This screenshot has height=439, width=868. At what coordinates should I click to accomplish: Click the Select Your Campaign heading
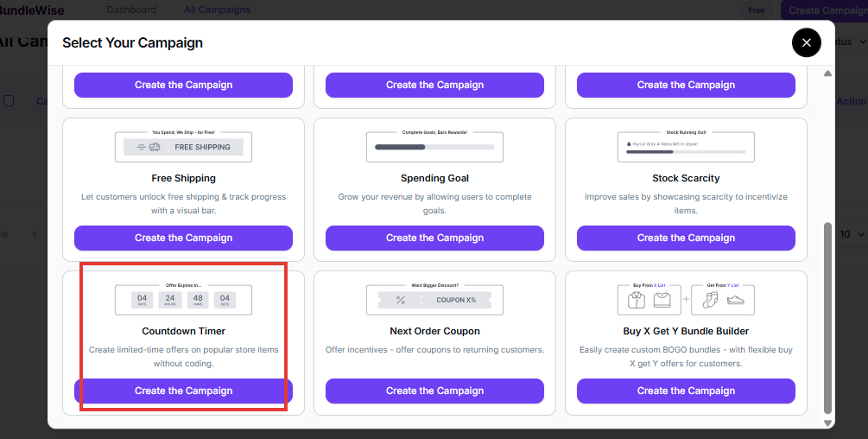(132, 42)
